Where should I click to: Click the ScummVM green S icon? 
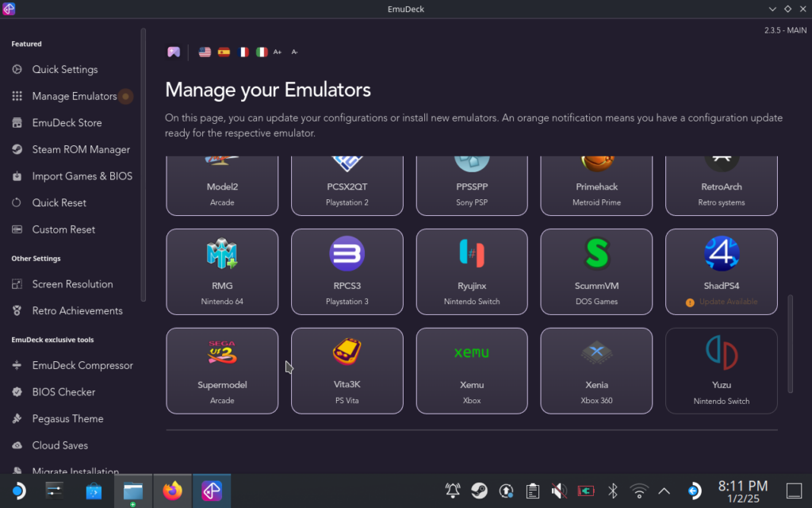[596, 253]
